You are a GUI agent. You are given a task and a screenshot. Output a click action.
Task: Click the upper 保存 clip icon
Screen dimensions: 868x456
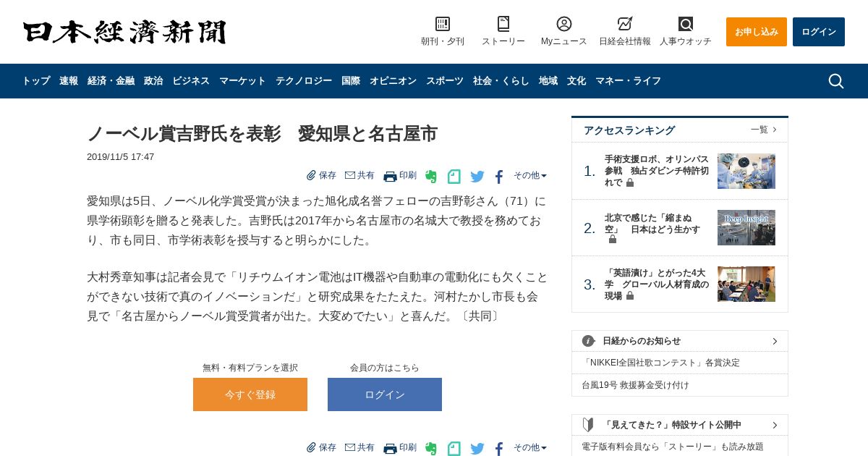coord(311,175)
